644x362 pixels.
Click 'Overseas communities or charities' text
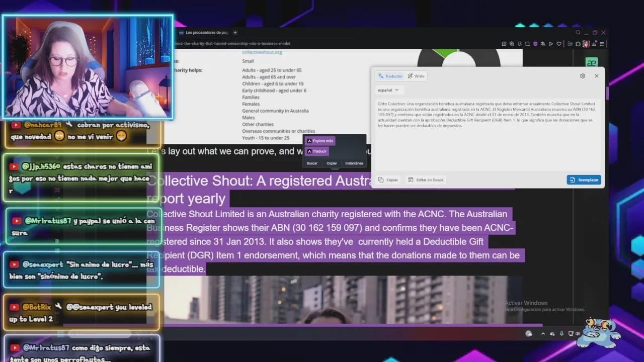pos(278,131)
